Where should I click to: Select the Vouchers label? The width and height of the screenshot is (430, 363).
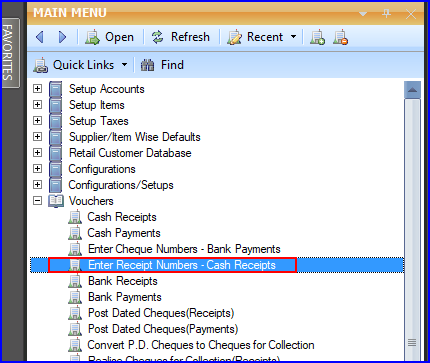[91, 201]
